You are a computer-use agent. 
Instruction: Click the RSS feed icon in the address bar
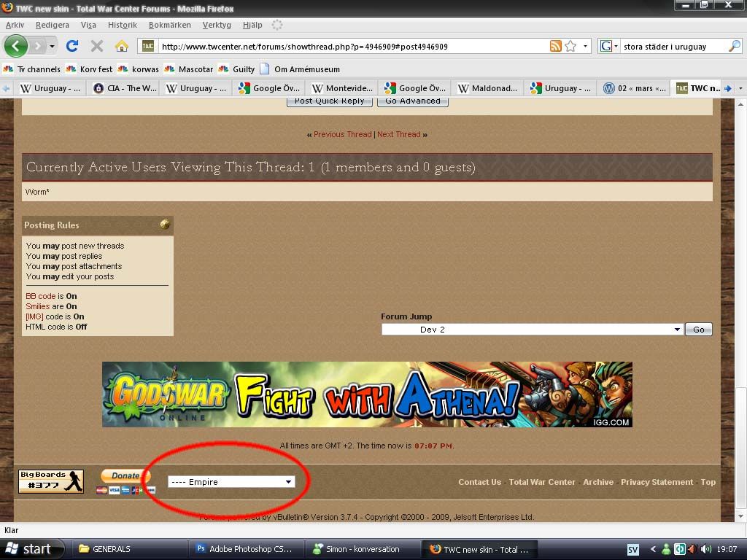coord(556,46)
